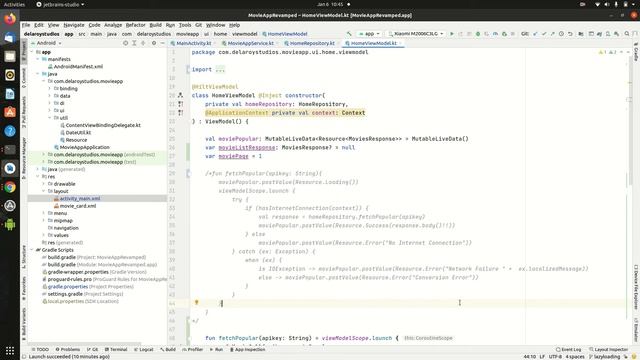The height and width of the screenshot is (360, 640).
Task: Toggle the Build Variants side tab
Action: [x=24, y=324]
